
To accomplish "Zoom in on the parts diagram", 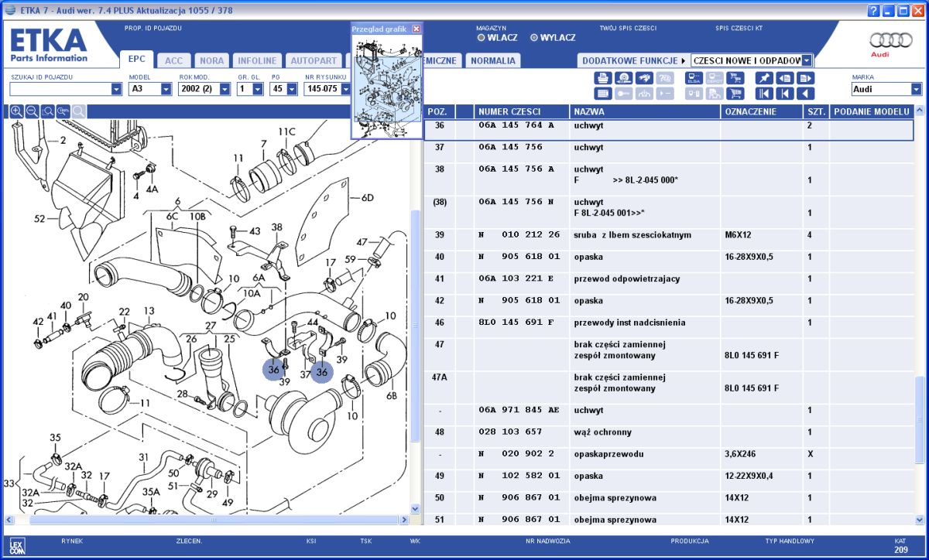I will pyautogui.click(x=16, y=111).
